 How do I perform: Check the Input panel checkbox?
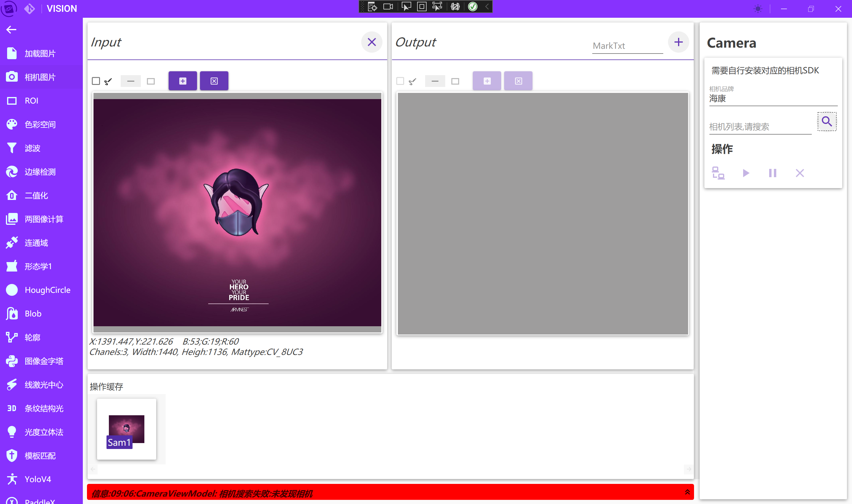coord(96,81)
